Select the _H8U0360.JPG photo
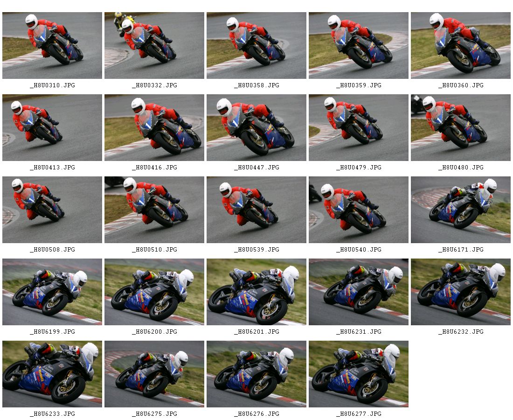 (461, 46)
